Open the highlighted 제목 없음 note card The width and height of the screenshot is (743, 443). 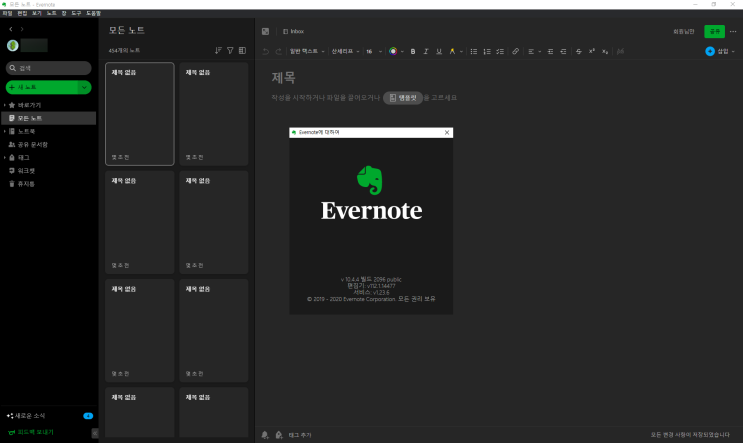click(140, 114)
